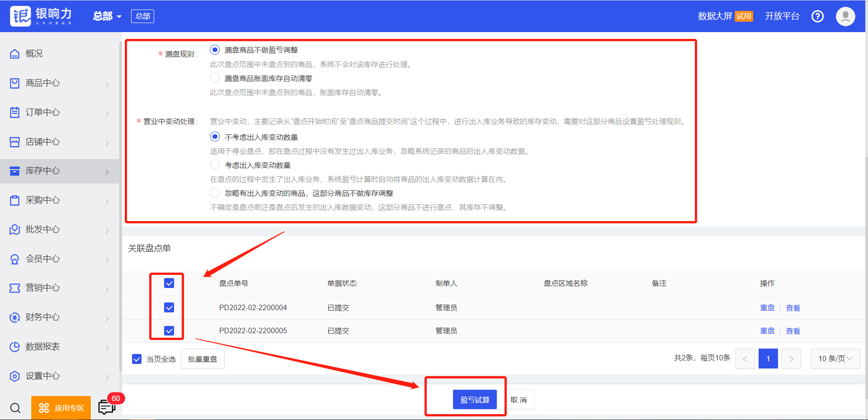This screenshot has width=868, height=420.
Task: Click the 数据报表 pie chart icon
Action: [x=15, y=347]
